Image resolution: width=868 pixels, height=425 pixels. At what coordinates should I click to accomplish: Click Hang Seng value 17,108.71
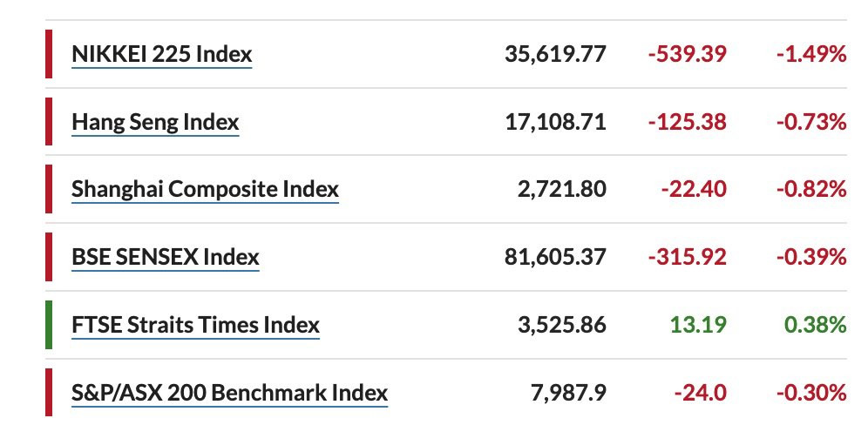[555, 122]
